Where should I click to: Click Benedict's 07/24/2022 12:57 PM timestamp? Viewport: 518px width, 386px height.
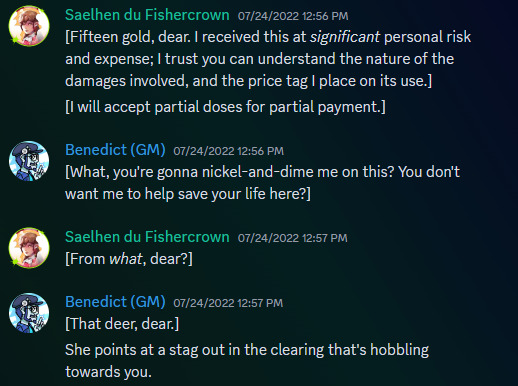click(228, 303)
